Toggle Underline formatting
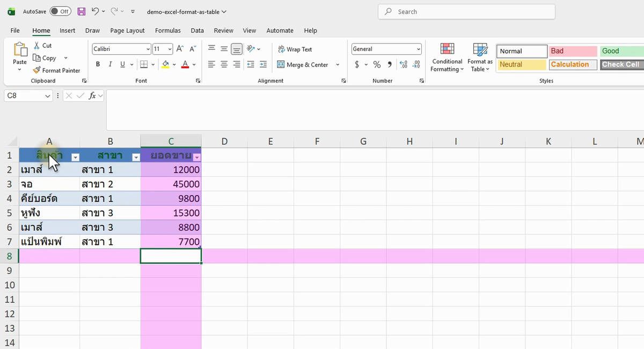The width and height of the screenshot is (644, 349). pyautogui.click(x=123, y=64)
